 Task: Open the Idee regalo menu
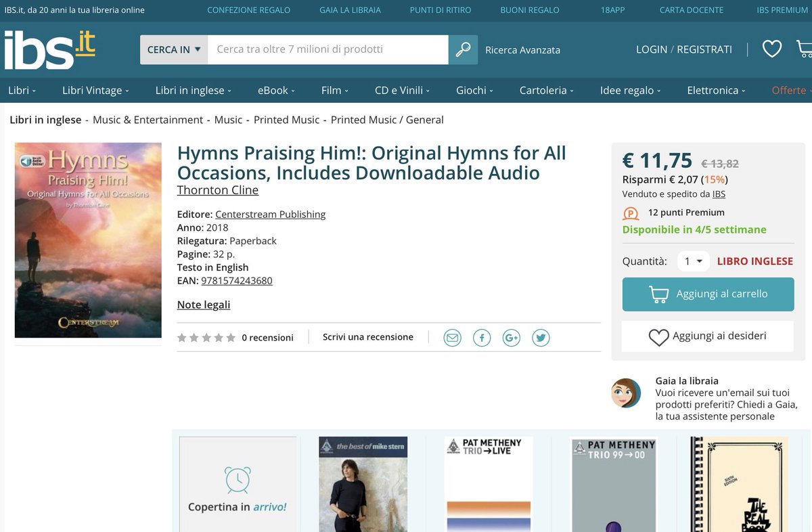631,90
